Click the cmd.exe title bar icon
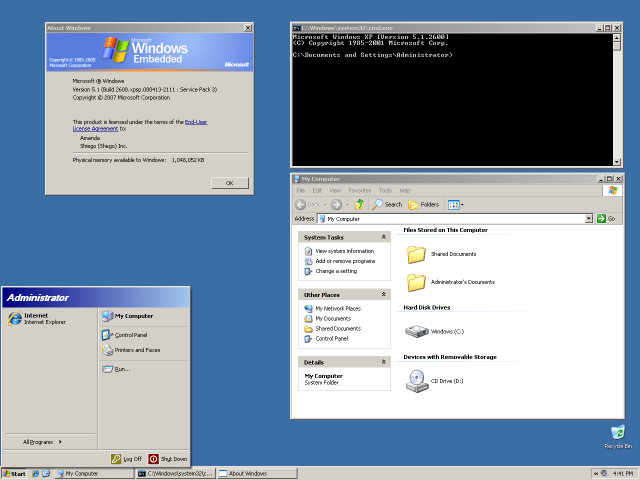The height and width of the screenshot is (480, 640). pos(297,28)
